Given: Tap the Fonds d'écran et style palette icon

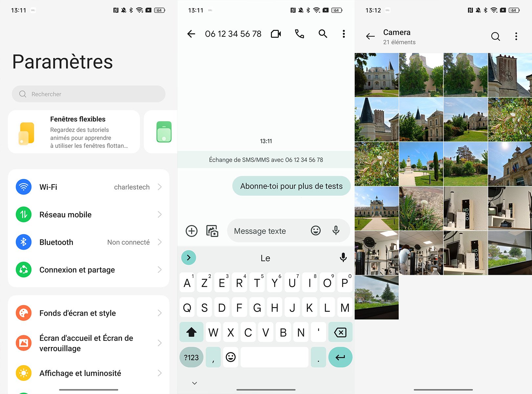Looking at the screenshot, I should point(24,313).
